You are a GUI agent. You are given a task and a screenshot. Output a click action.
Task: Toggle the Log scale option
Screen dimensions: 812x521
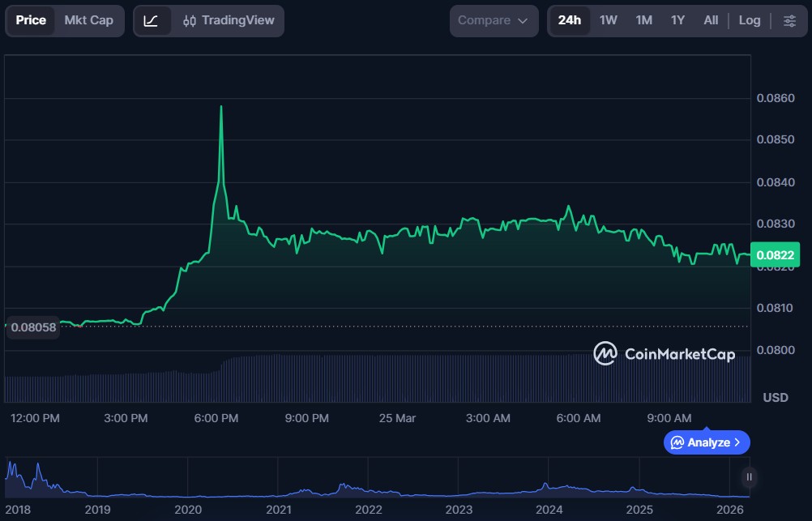point(749,20)
